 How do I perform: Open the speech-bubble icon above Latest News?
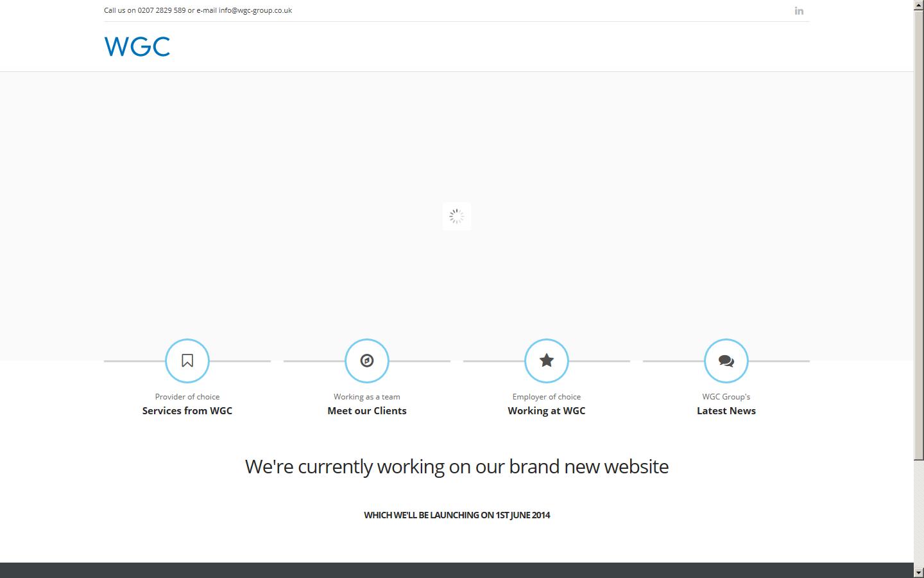tap(726, 360)
